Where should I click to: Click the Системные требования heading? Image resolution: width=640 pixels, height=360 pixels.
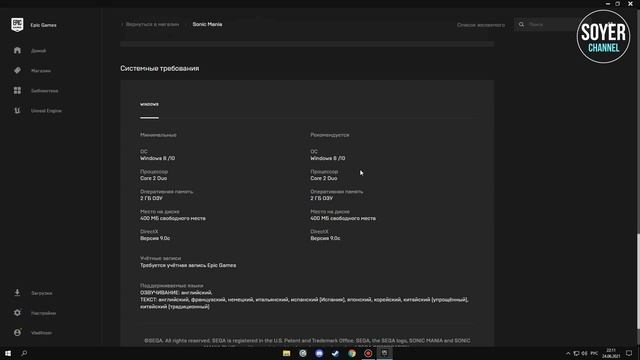tap(160, 68)
